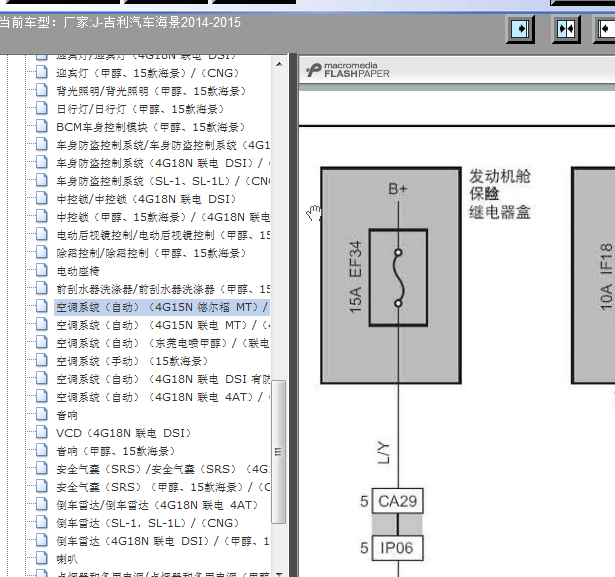Click the 15A EF34 fuse symbol
The height and width of the screenshot is (577, 615).
click(x=398, y=278)
